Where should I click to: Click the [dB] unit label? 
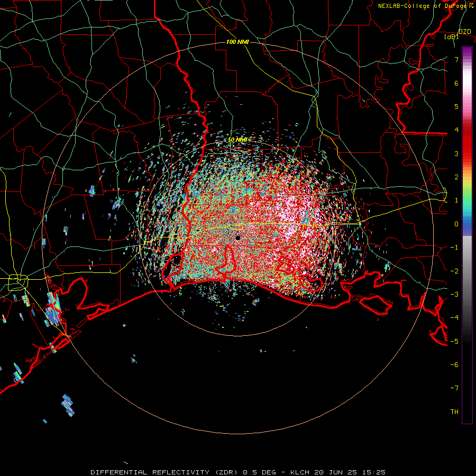coord(452,36)
